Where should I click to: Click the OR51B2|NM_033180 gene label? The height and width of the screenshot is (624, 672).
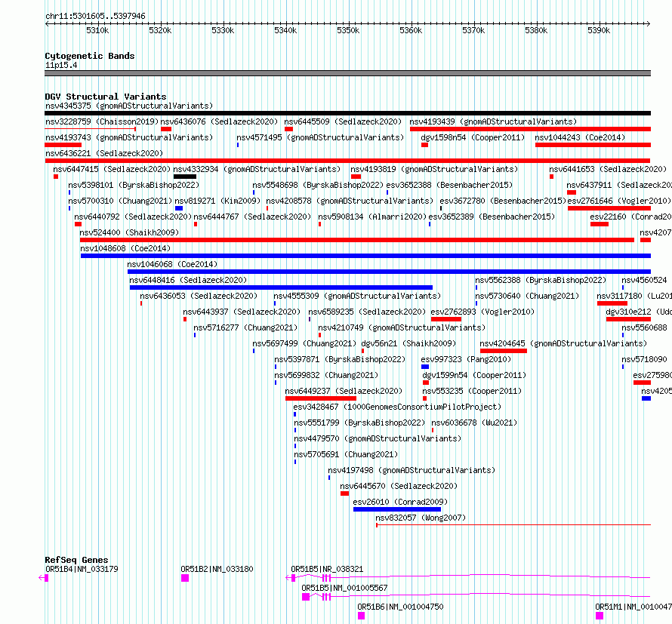point(217,569)
